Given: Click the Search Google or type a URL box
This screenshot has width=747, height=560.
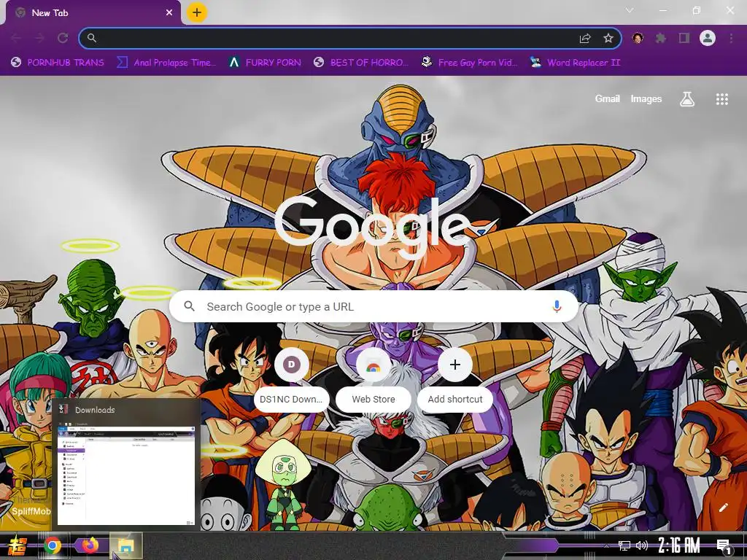Looking at the screenshot, I should pos(374,306).
